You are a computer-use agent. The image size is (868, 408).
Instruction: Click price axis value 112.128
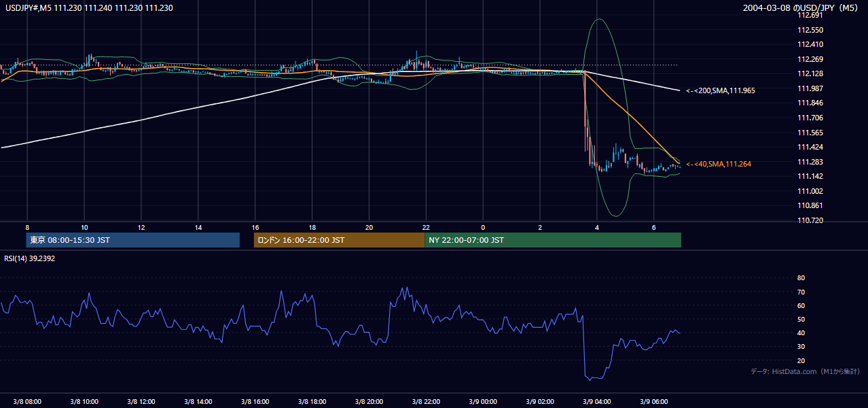click(x=810, y=73)
